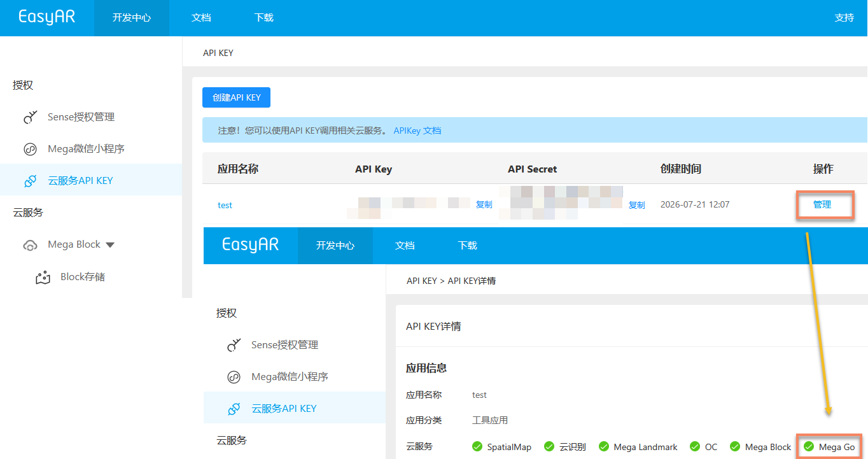The height and width of the screenshot is (459, 868).
Task: Click the API Key column header
Action: coord(374,169)
